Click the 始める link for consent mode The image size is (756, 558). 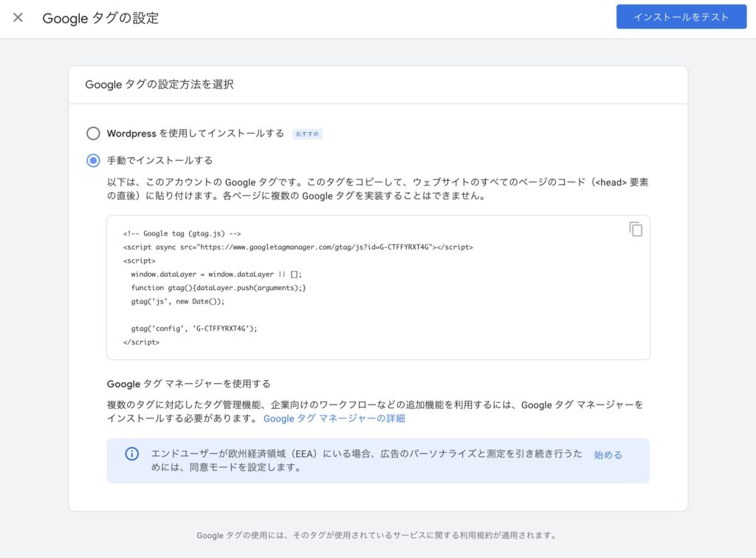point(608,455)
